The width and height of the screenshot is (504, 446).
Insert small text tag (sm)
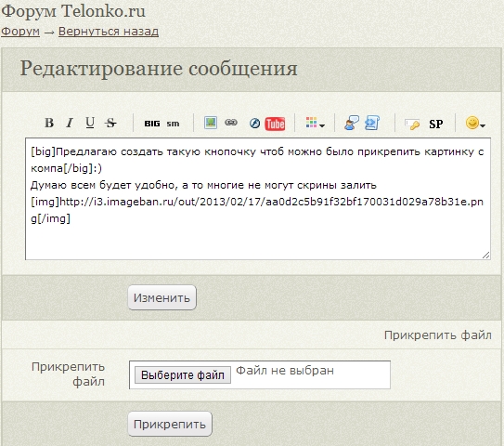pos(173,124)
